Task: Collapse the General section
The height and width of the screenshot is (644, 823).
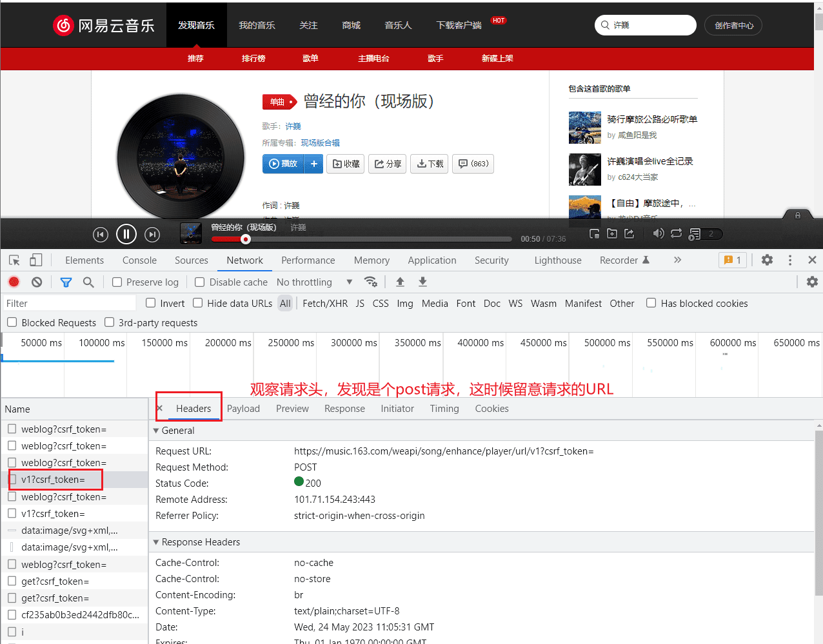Action: (x=156, y=431)
